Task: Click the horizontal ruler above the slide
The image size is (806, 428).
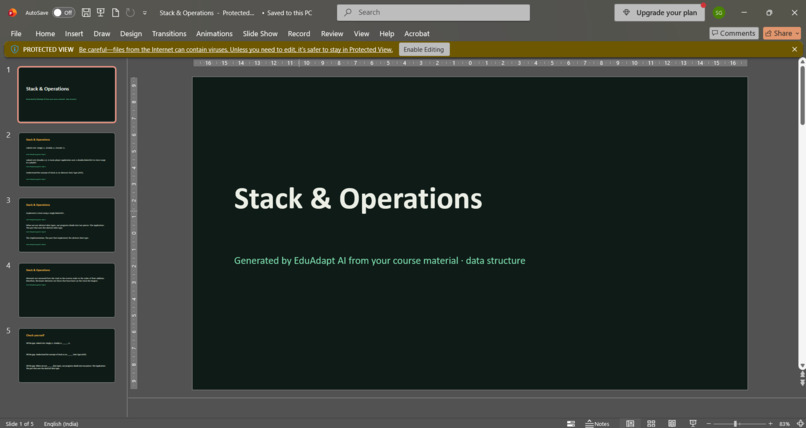Action: [470, 63]
